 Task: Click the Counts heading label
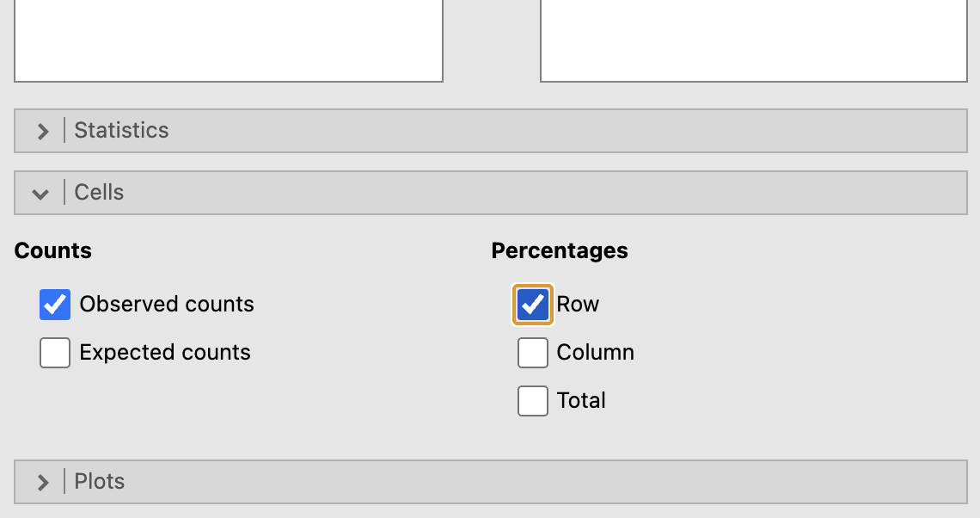52,250
